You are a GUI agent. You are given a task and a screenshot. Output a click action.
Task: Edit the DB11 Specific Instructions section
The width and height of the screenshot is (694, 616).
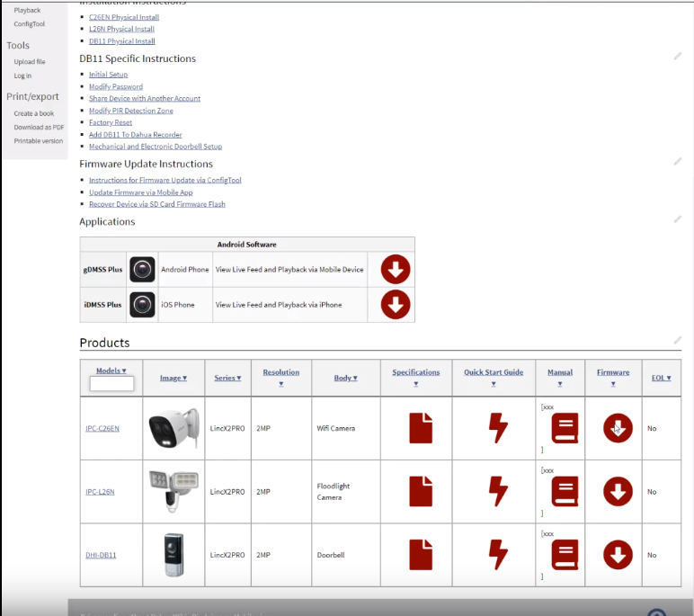pos(678,57)
